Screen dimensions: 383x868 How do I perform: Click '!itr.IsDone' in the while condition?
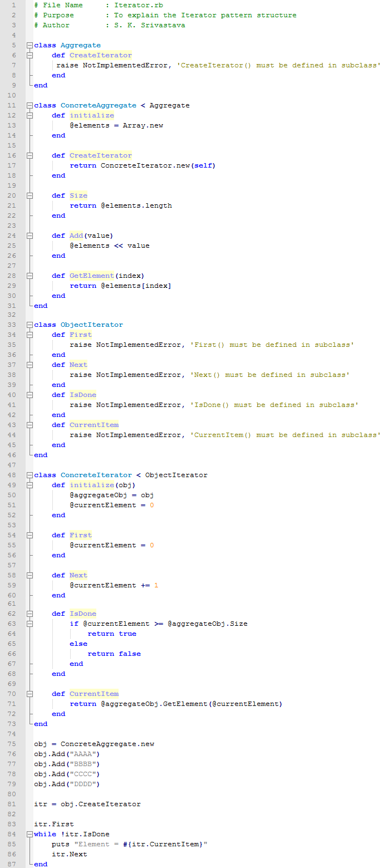[x=85, y=834]
